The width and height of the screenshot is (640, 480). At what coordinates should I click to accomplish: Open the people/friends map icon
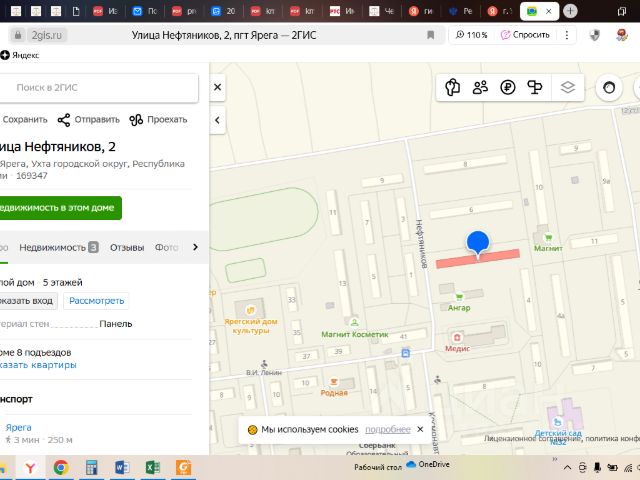480,87
